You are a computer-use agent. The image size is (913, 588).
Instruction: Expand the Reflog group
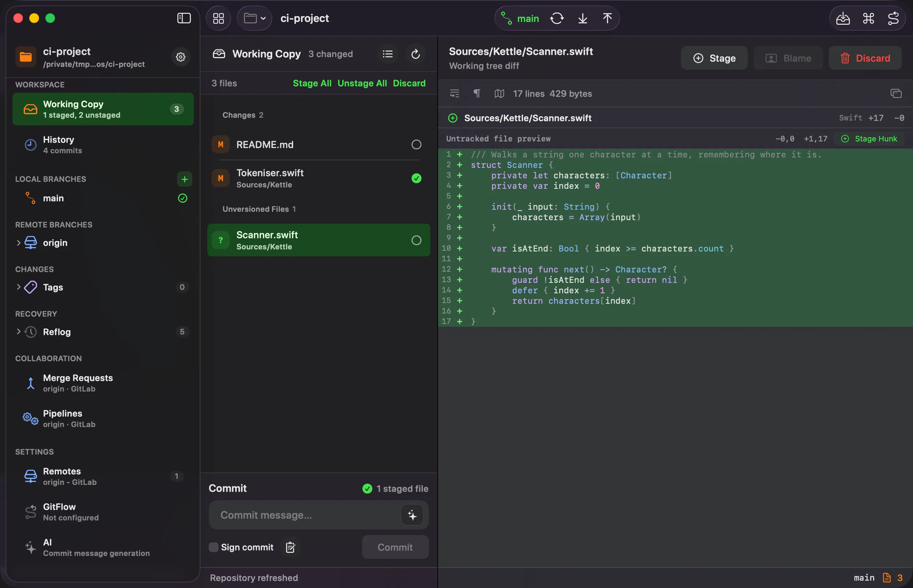tap(18, 332)
